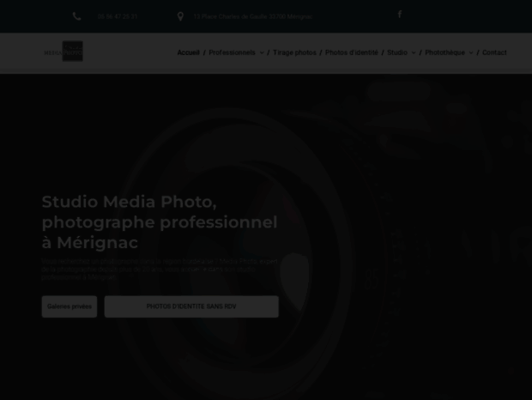Click the phone icon in top bar
This screenshot has width=532, height=400.
click(x=76, y=16)
